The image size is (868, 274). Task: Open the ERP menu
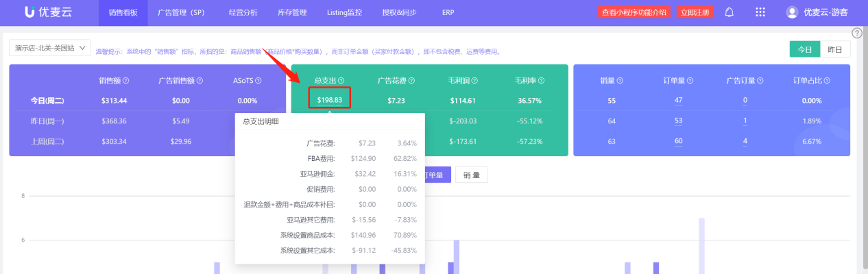pyautogui.click(x=448, y=12)
